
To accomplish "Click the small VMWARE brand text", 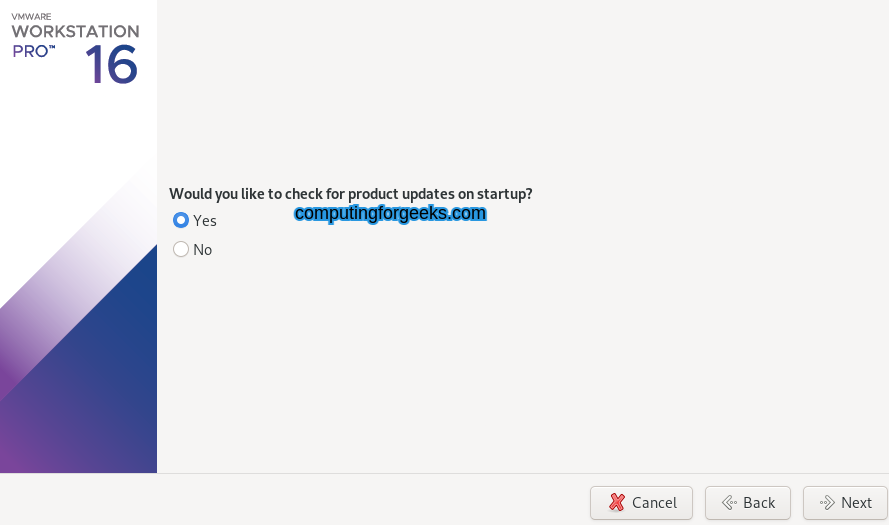I will [31, 16].
